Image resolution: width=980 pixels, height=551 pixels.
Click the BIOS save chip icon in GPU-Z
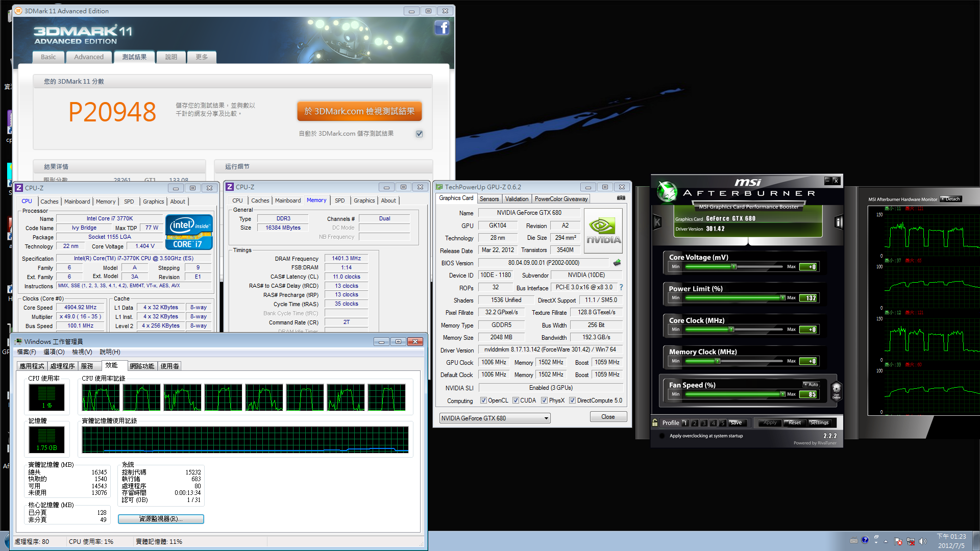pos(617,263)
